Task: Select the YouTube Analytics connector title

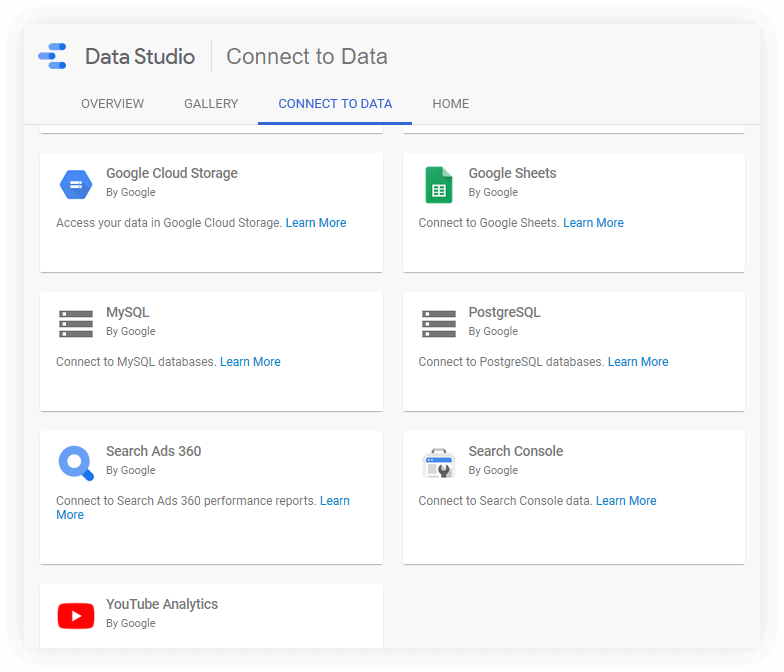Action: [162, 604]
